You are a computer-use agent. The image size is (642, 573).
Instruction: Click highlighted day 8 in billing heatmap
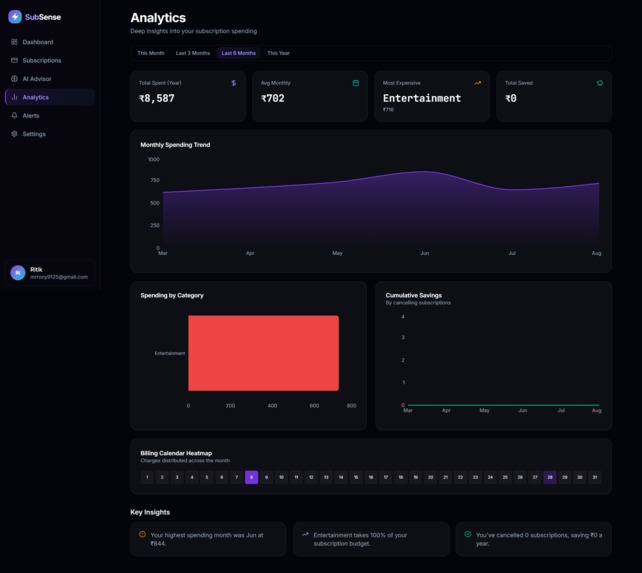[x=251, y=477]
